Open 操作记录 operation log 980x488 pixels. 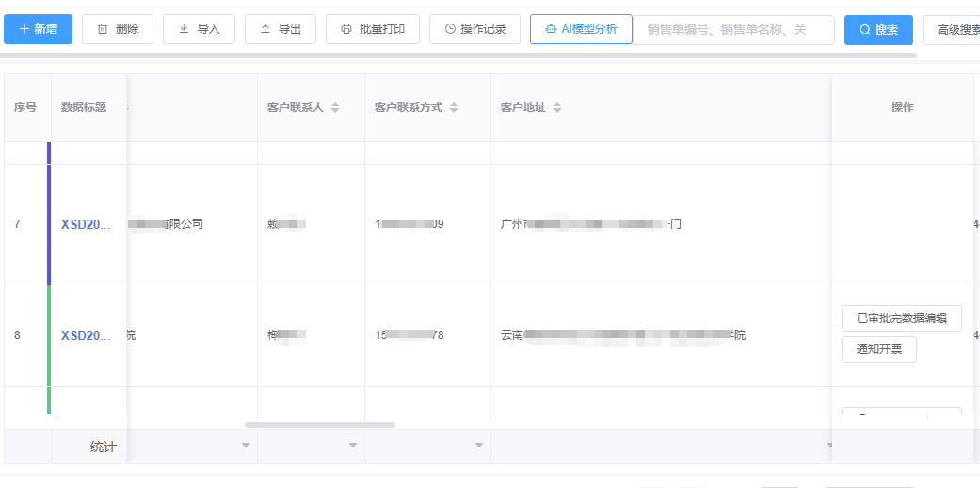tap(475, 29)
